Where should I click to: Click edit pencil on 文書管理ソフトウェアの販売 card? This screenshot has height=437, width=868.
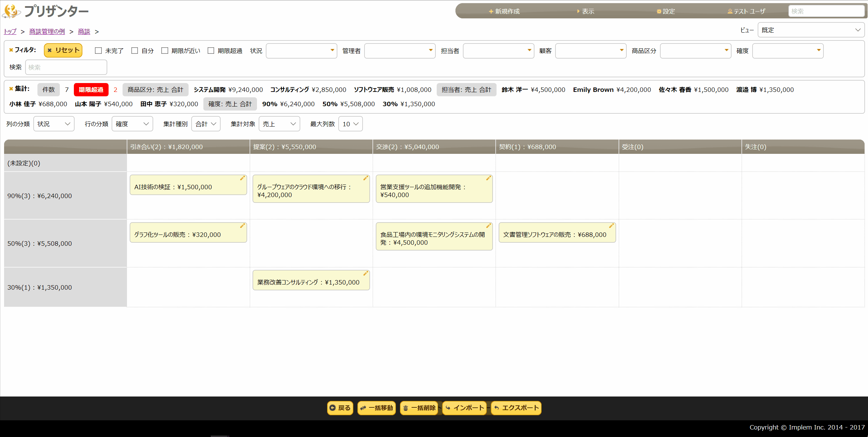611,226
